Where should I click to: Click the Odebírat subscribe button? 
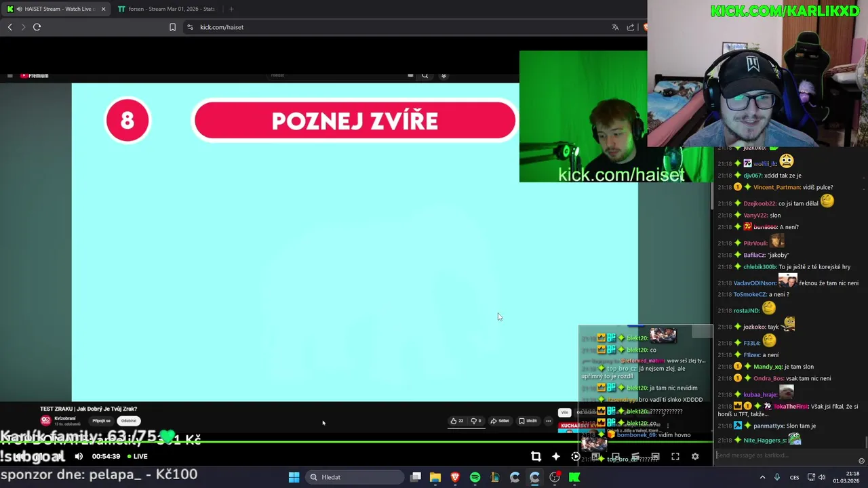click(x=129, y=421)
